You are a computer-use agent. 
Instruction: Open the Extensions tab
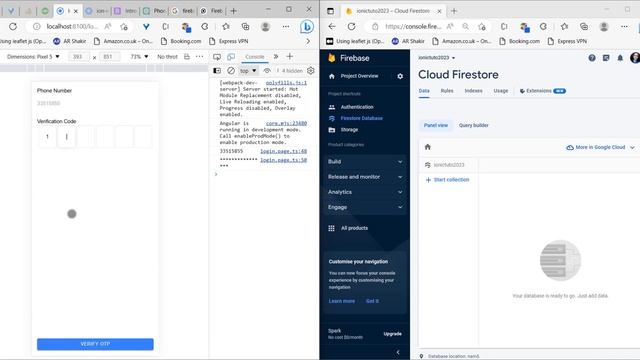[x=542, y=91]
